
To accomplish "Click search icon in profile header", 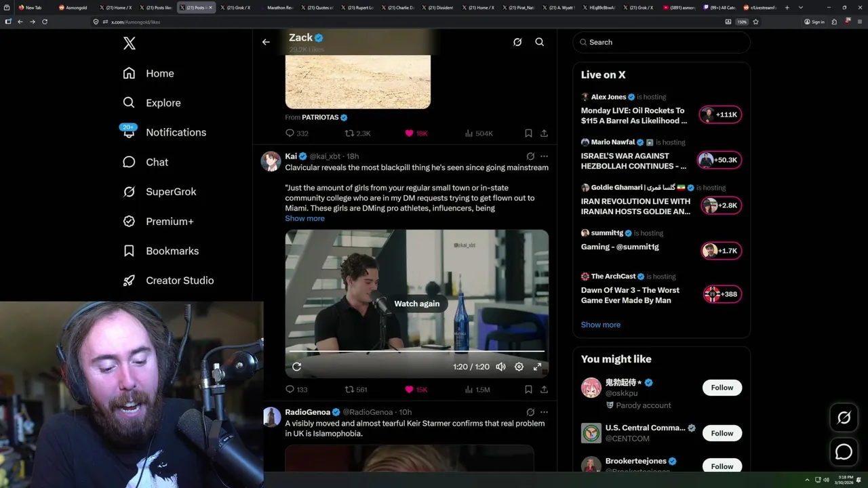I will 540,42.
